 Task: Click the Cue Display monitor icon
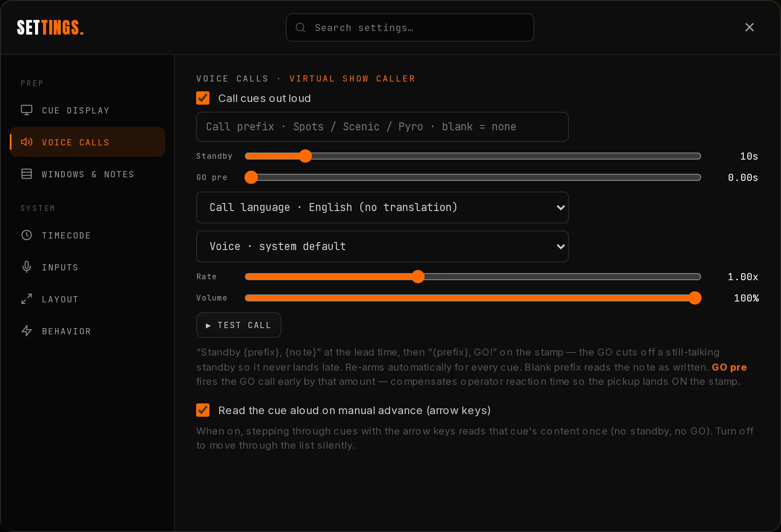tap(27, 110)
